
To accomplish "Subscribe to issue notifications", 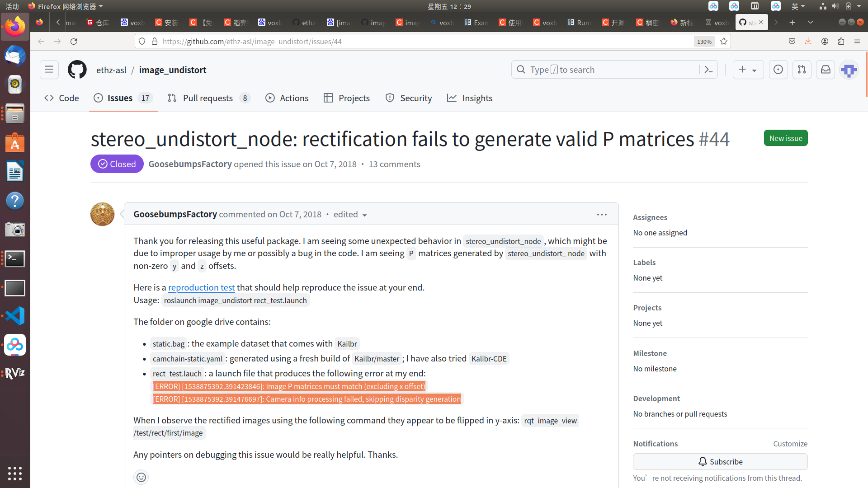I will click(720, 461).
